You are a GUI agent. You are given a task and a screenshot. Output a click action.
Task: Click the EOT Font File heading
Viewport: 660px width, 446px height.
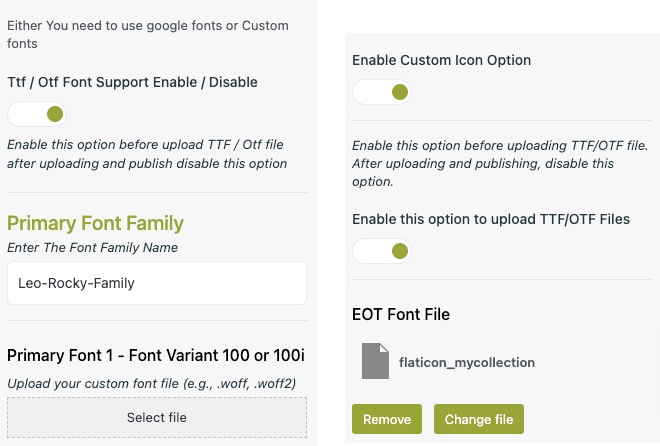401,314
